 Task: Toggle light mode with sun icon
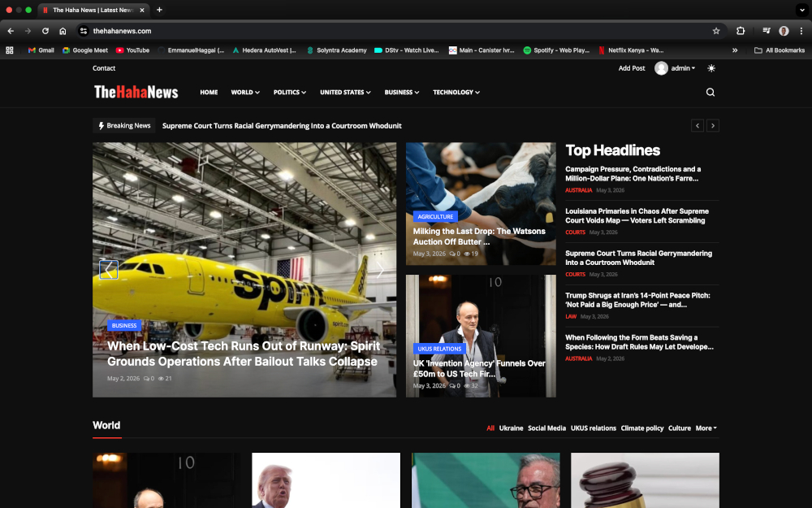tap(711, 68)
